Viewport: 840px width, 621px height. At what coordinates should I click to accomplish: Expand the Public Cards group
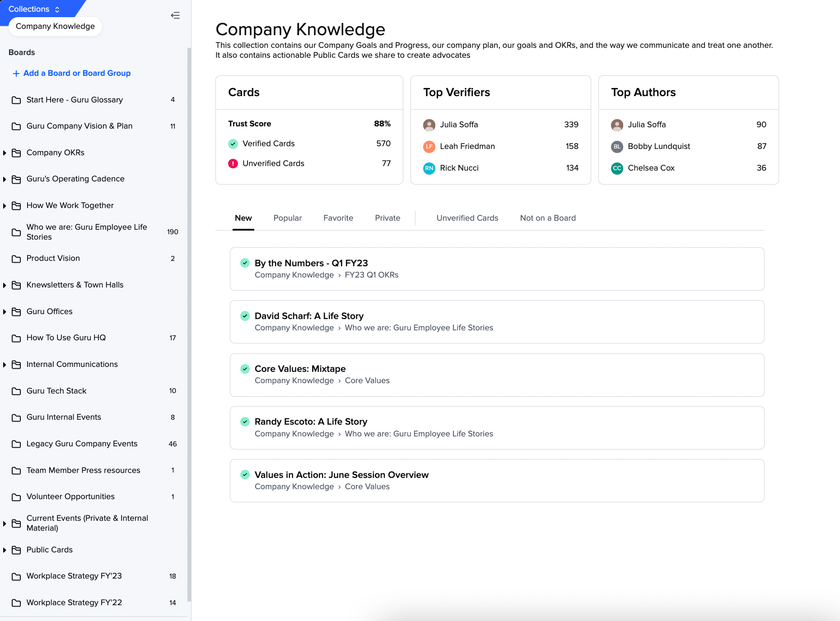(5, 550)
